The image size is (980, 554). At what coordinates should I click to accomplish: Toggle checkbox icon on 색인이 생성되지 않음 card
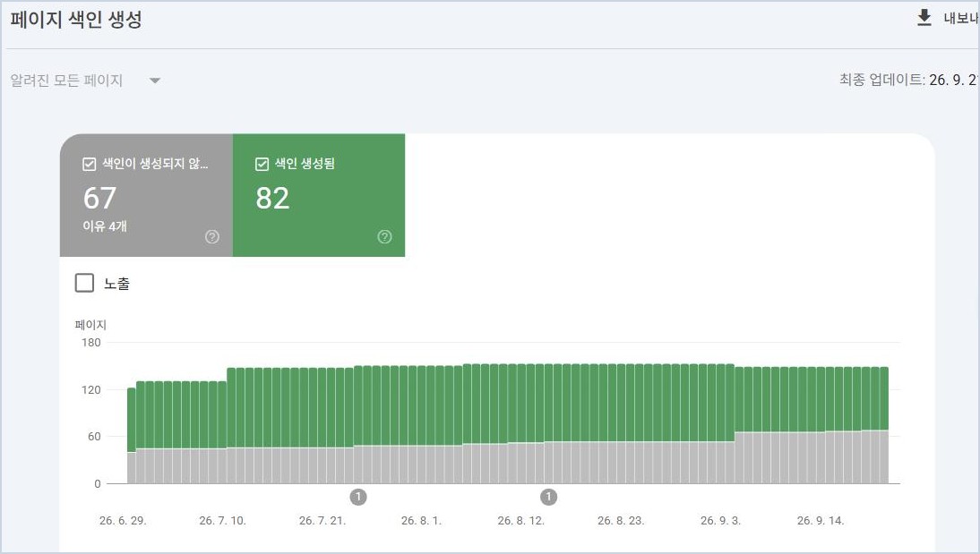point(90,165)
